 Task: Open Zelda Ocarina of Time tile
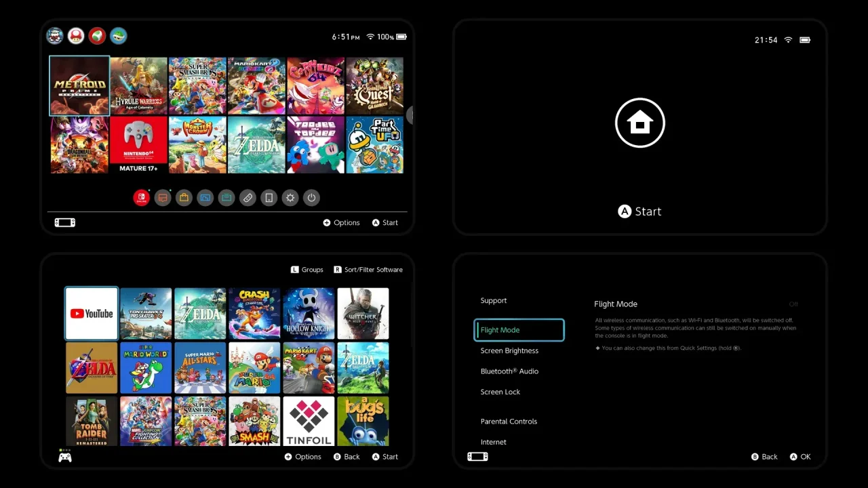click(x=92, y=367)
